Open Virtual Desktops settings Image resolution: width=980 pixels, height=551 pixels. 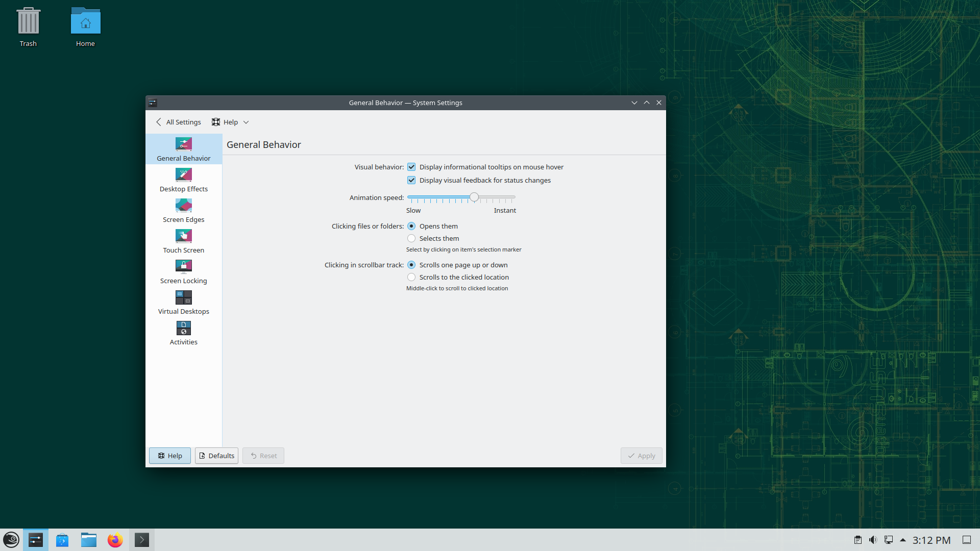tap(184, 303)
